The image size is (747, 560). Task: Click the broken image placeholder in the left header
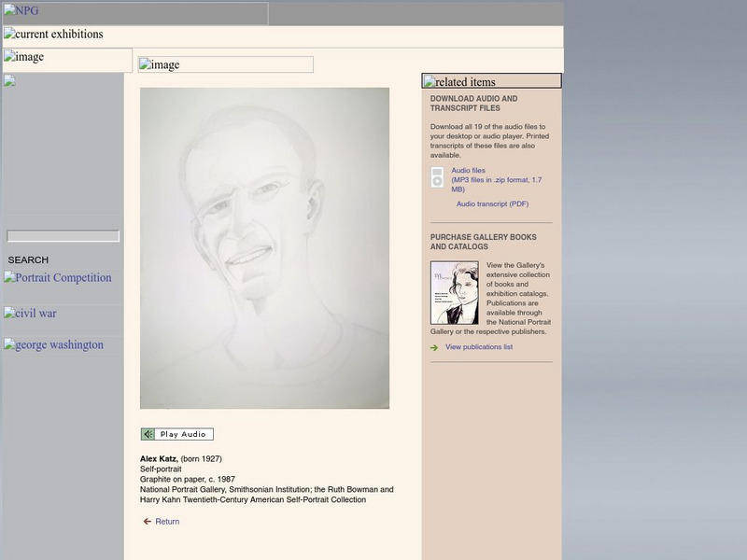click(x=67, y=60)
